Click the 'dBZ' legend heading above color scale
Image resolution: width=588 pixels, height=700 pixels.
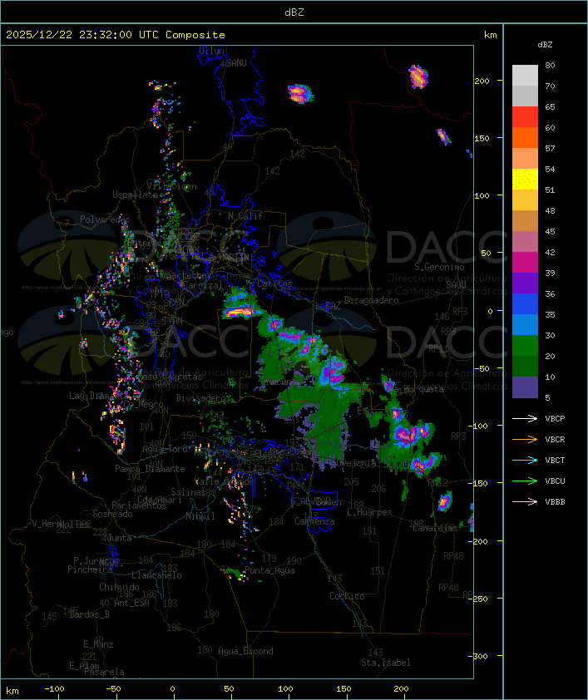[545, 45]
